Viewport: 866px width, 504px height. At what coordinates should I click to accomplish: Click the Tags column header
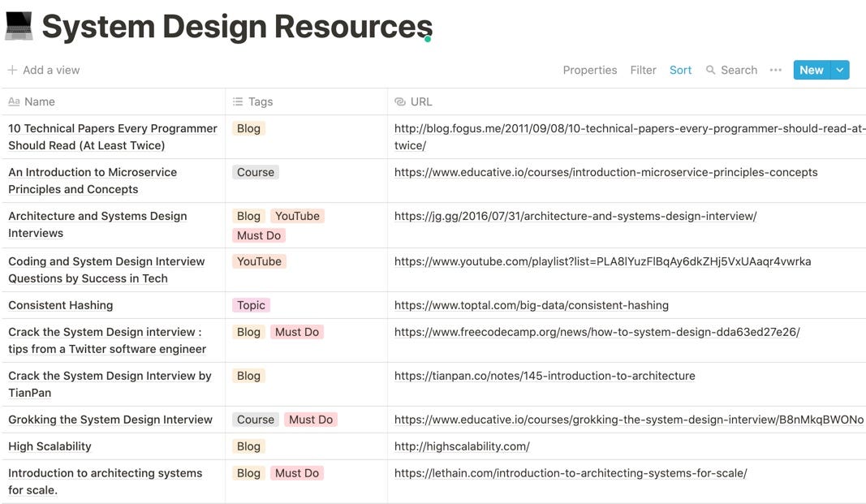tap(260, 101)
